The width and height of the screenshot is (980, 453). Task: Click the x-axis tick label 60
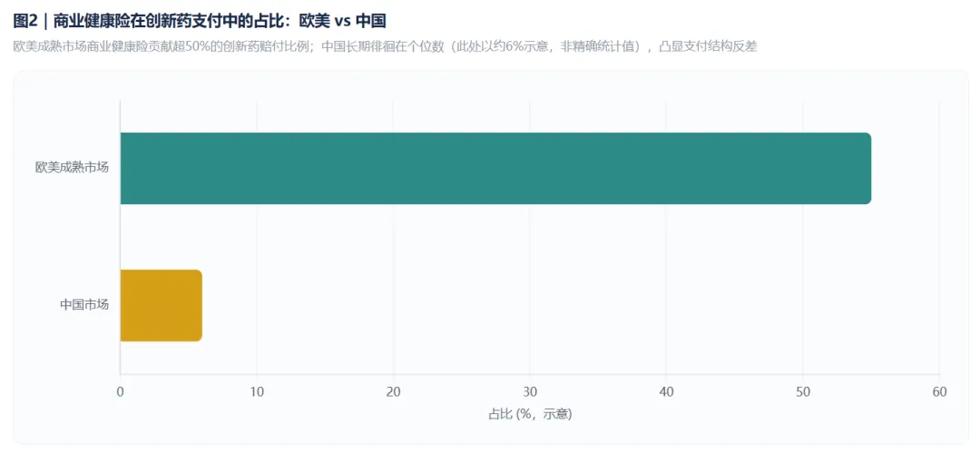[939, 392]
